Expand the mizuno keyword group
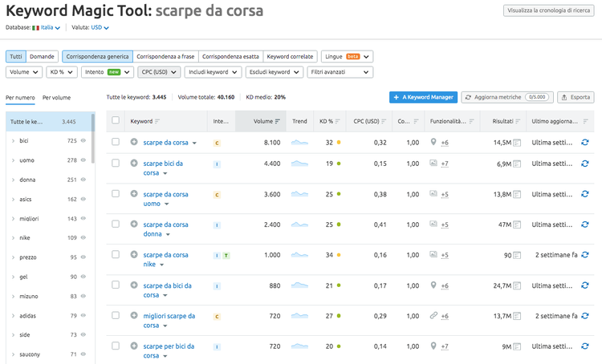Image resolution: width=602 pixels, height=364 pixels. tap(13, 297)
